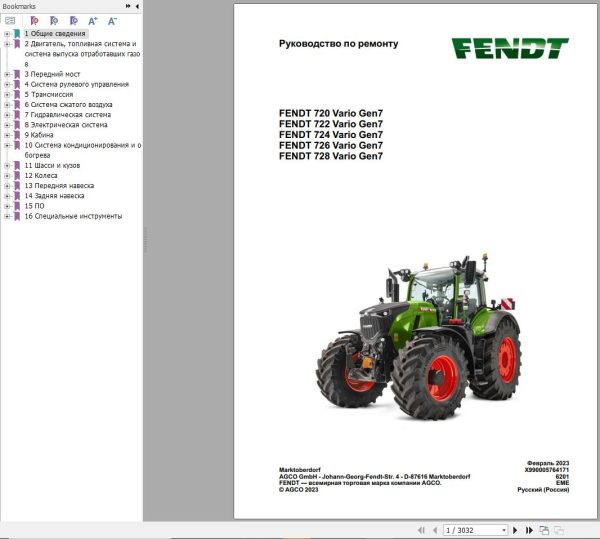This screenshot has width=600, height=539.
Task: Click the tractor image on the page
Action: pyautogui.click(x=419, y=337)
